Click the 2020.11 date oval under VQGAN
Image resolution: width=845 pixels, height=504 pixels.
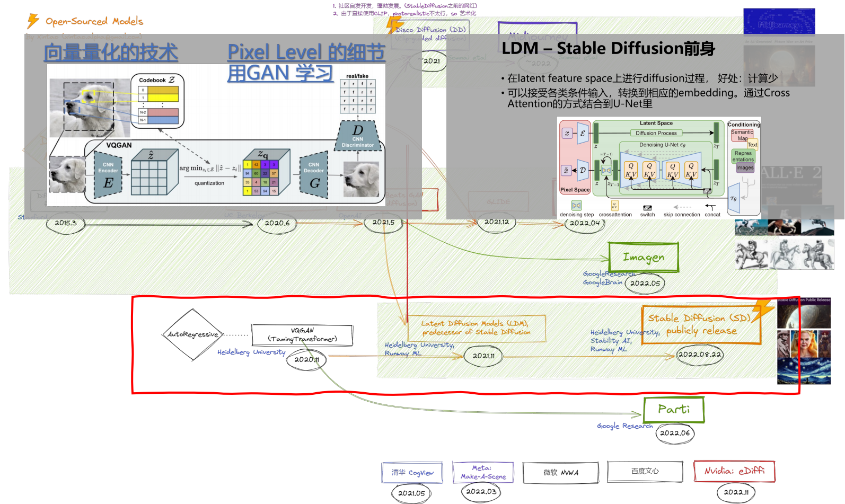click(x=306, y=360)
